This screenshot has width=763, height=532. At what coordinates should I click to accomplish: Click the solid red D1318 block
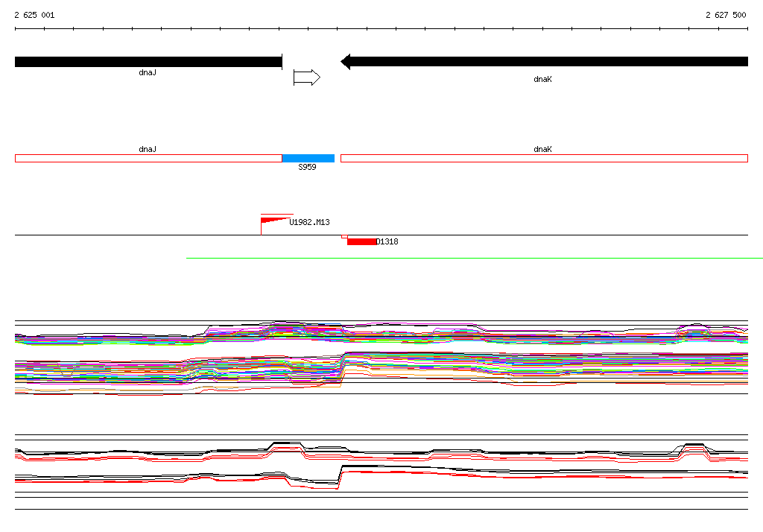tap(361, 241)
